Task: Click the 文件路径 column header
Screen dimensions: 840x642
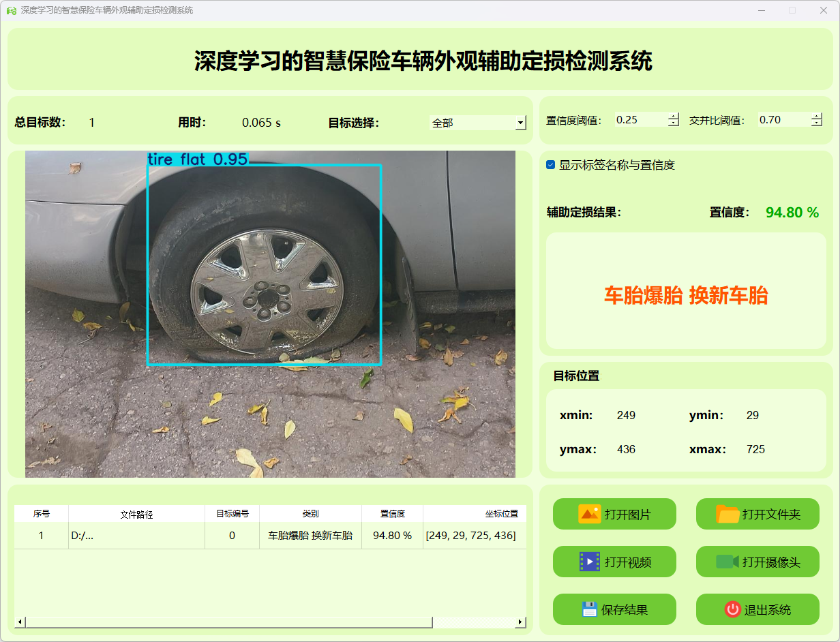Action: [137, 514]
